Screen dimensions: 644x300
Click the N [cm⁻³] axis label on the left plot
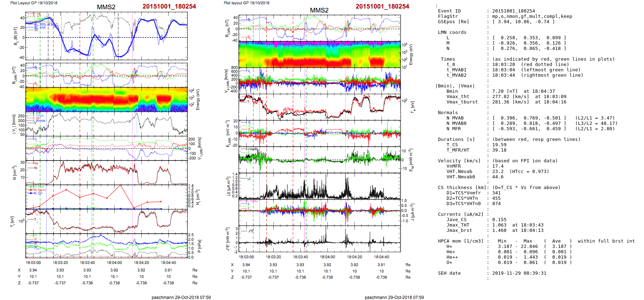click(x=14, y=173)
